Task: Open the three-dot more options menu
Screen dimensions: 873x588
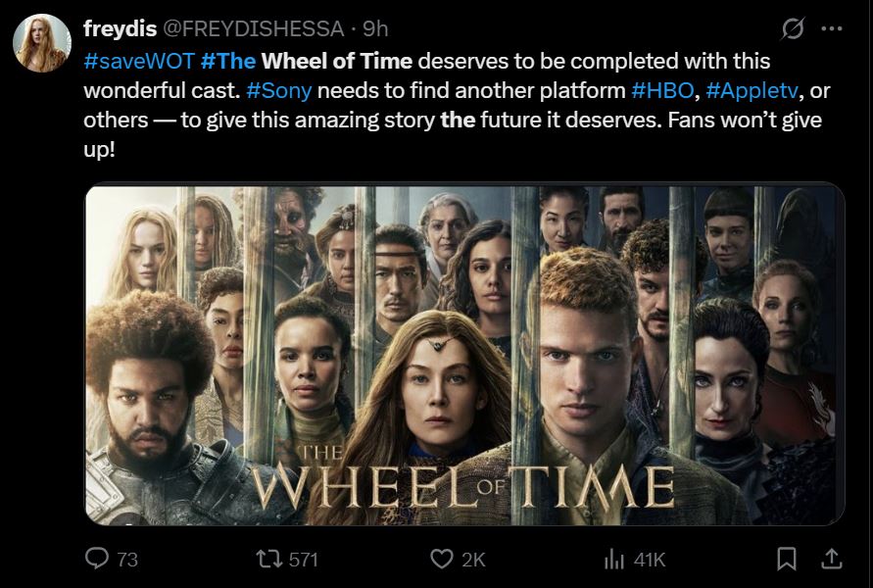Action: 831,29
